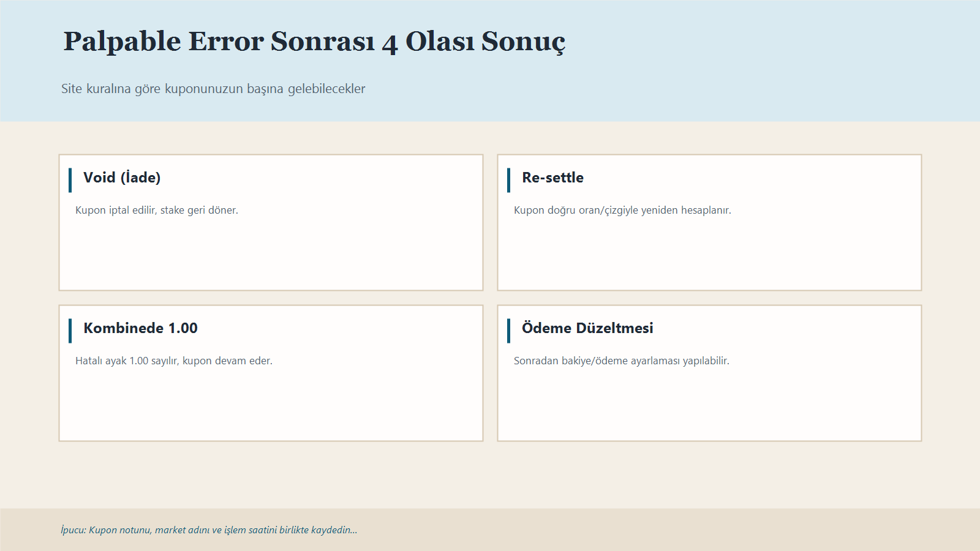This screenshot has width=980, height=551.
Task: Click the text 'Hatalı ayak 1.00 sayılır'
Action: tap(173, 361)
